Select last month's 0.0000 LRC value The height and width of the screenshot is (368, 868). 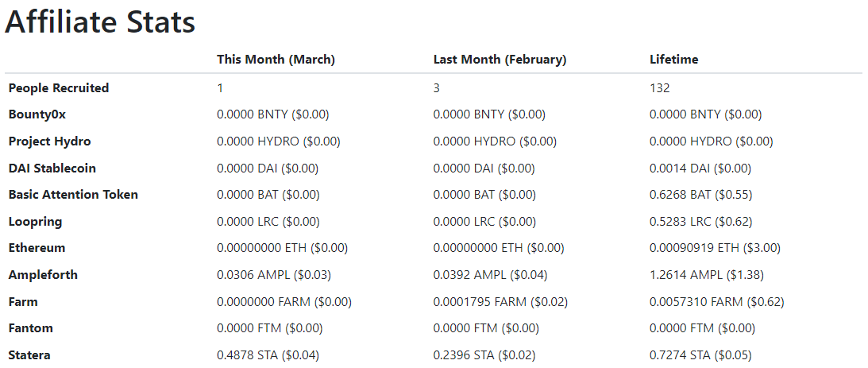(x=484, y=222)
